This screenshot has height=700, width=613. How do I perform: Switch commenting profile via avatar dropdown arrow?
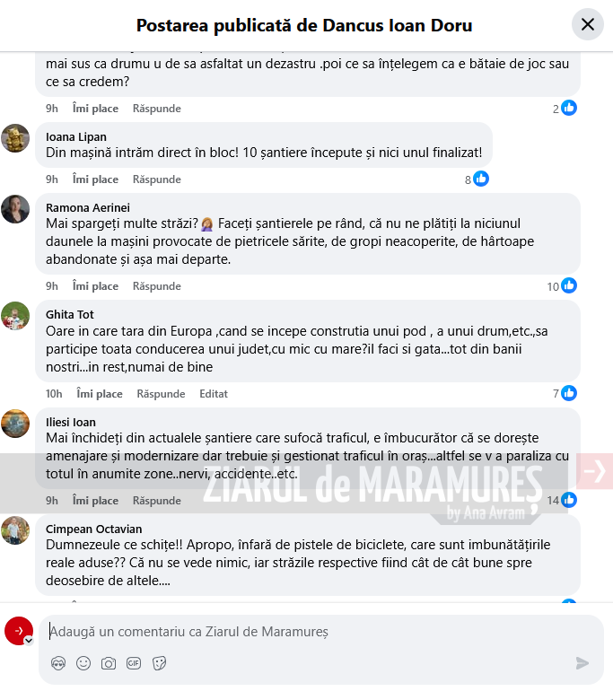(29, 641)
